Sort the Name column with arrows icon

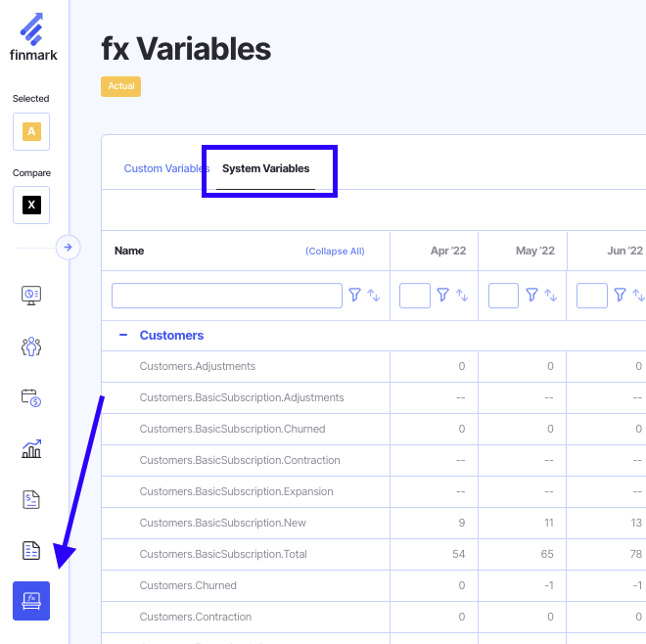click(374, 295)
